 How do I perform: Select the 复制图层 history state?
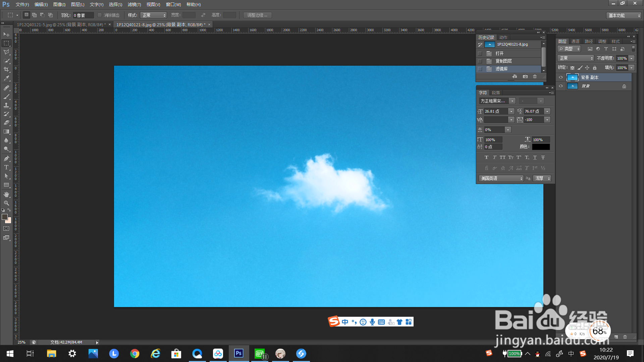[x=503, y=61]
